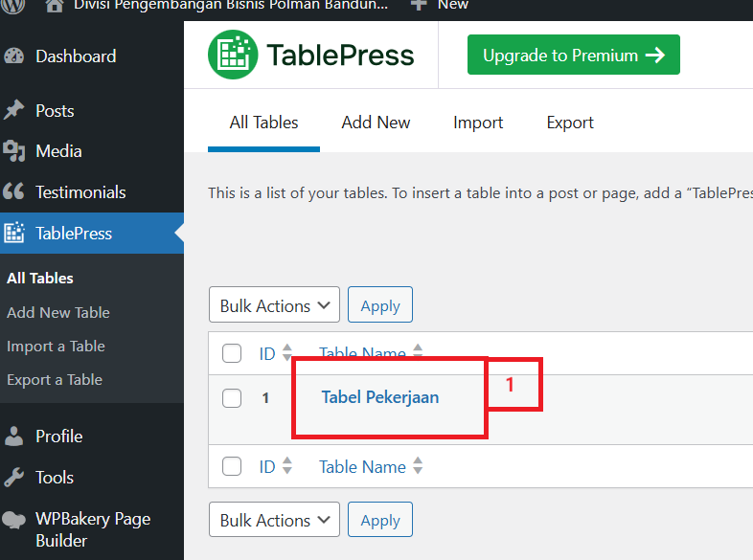This screenshot has width=753, height=560.
Task: Sort by ID using header sort arrows
Action: click(287, 354)
